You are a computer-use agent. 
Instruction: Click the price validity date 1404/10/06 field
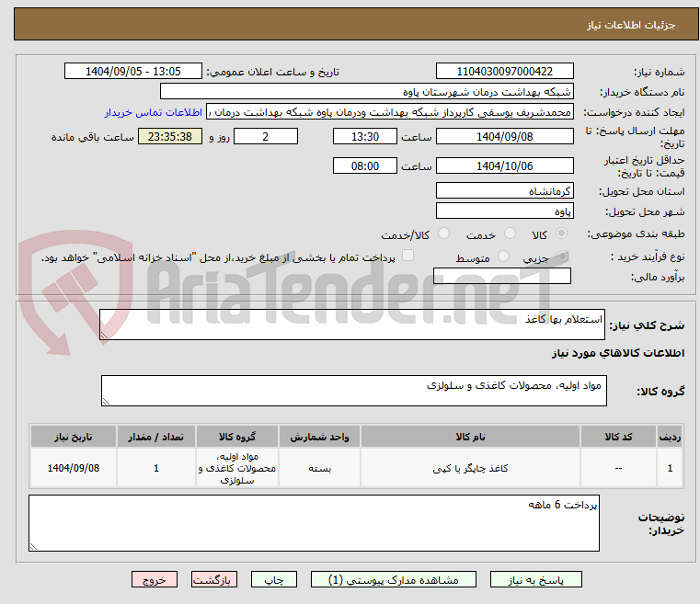point(504,166)
